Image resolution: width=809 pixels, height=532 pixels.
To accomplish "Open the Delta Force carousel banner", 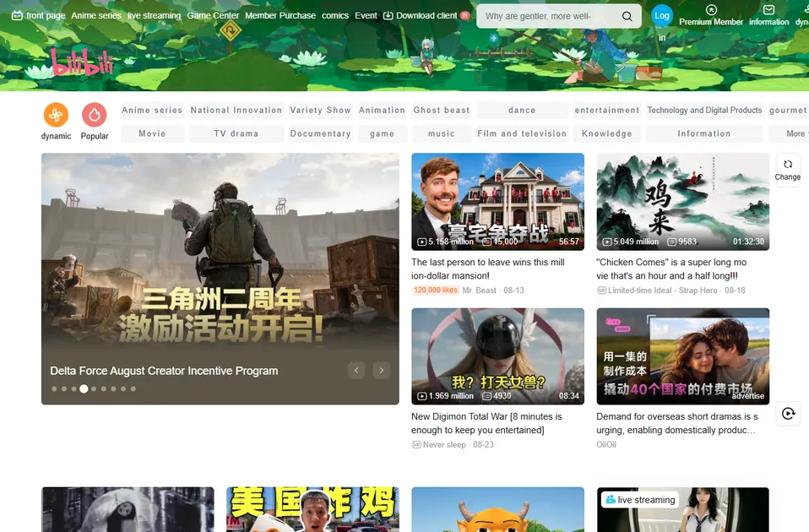I will point(220,279).
